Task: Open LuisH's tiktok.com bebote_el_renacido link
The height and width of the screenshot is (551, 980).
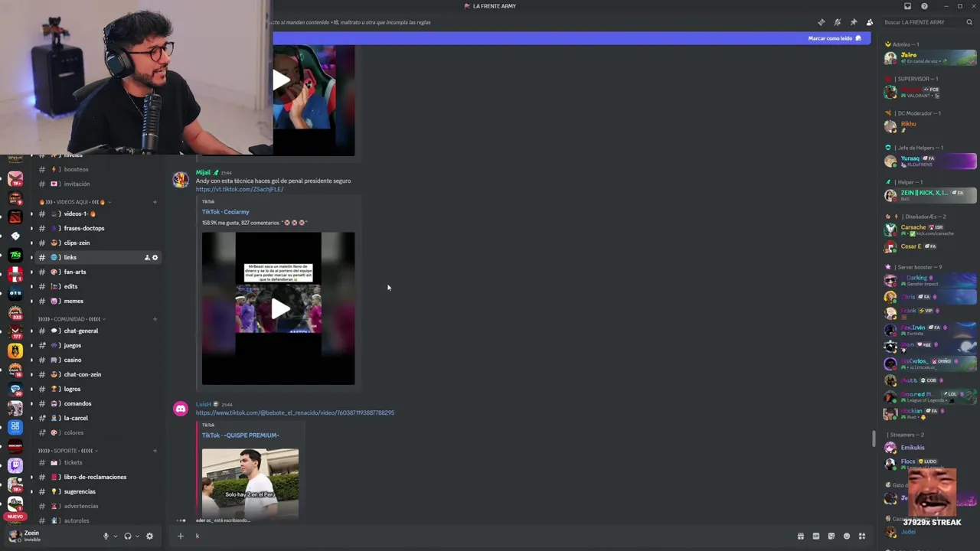Action: (x=295, y=412)
